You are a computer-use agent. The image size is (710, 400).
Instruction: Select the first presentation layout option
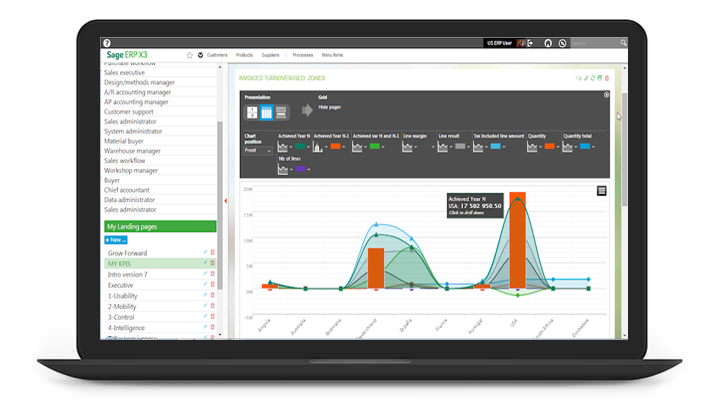(x=252, y=111)
